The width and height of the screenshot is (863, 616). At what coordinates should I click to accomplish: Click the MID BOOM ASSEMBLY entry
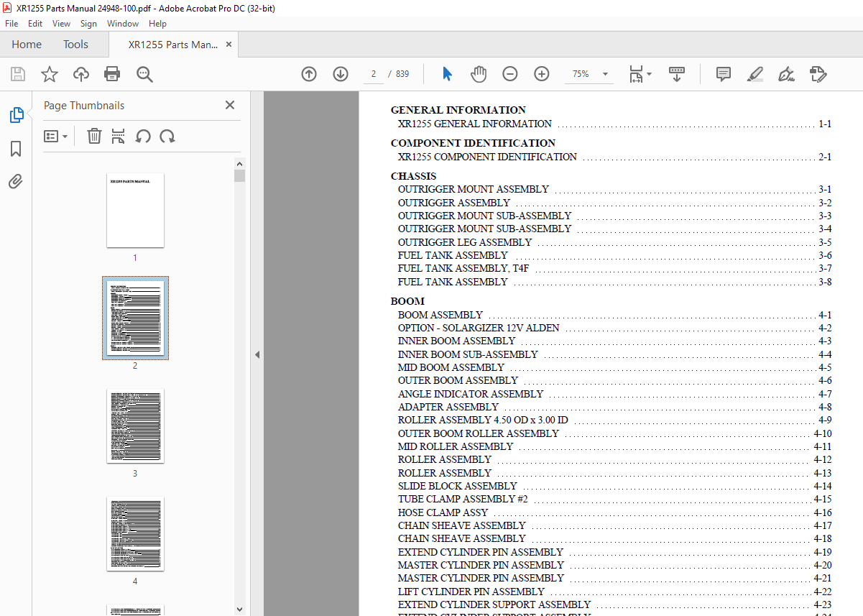click(614, 367)
